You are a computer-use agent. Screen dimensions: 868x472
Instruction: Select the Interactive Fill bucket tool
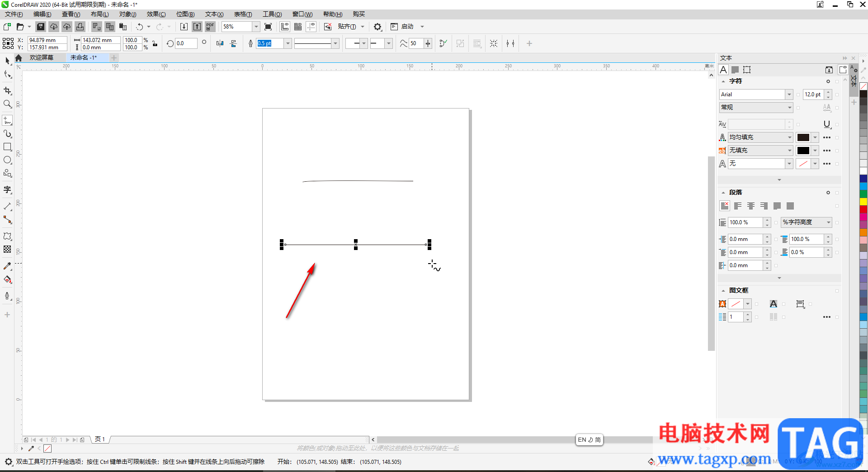pos(7,279)
